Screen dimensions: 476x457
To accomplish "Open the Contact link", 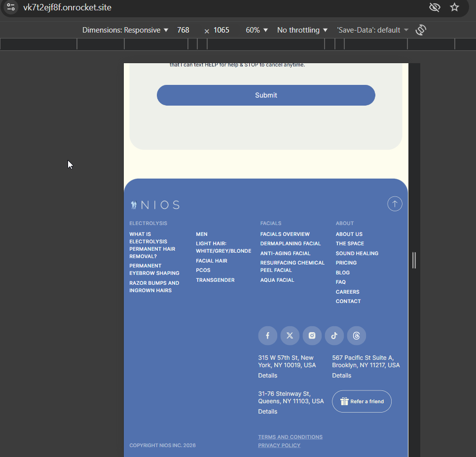I will (348, 301).
